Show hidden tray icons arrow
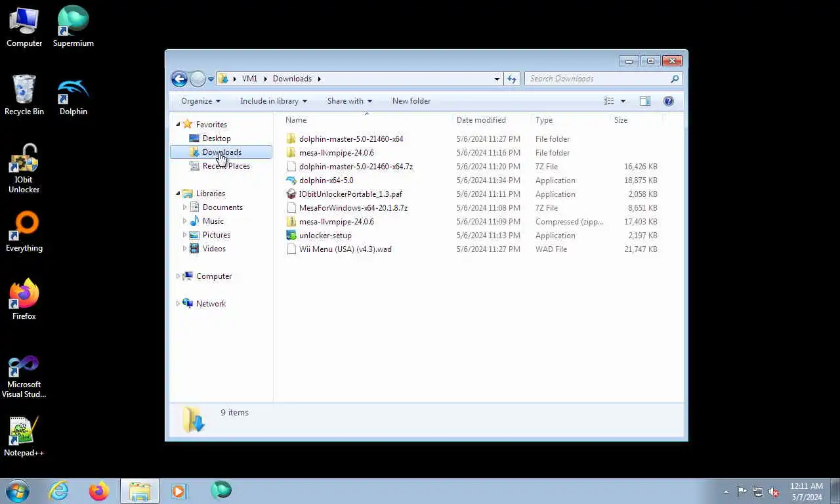 (x=726, y=492)
